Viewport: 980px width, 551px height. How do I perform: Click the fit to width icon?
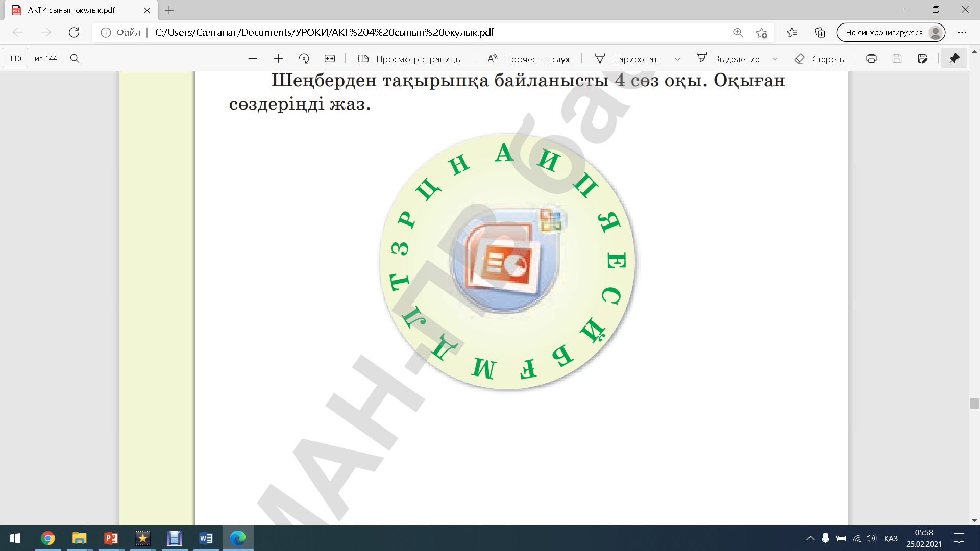(x=330, y=59)
